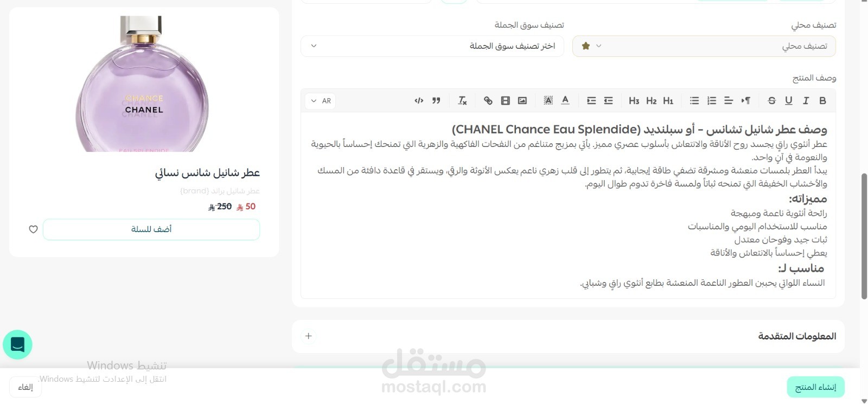
Task: Click the indent icon
Action: (x=591, y=100)
